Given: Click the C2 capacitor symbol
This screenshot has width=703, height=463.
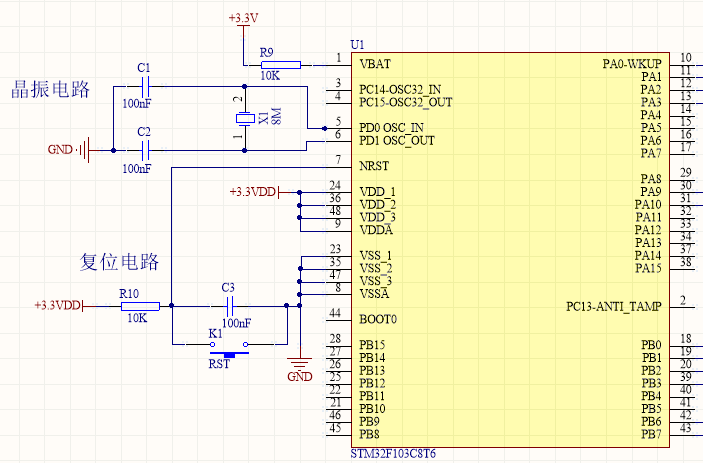Looking at the screenshot, I should tap(144, 151).
